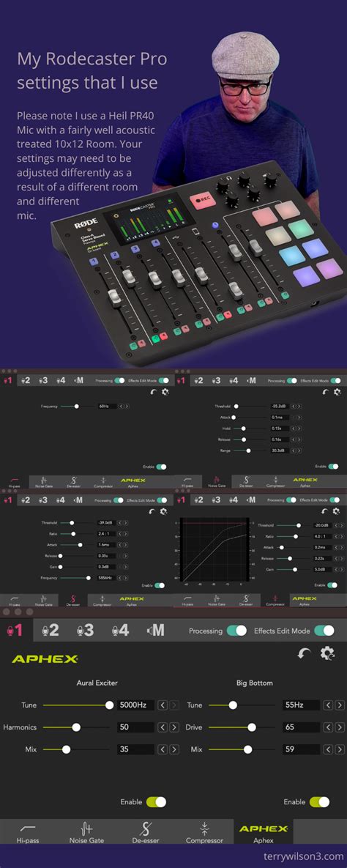The height and width of the screenshot is (868, 347).
Task: Toggle Effects Edit Mode in the large Aphex panel
Action: (324, 631)
